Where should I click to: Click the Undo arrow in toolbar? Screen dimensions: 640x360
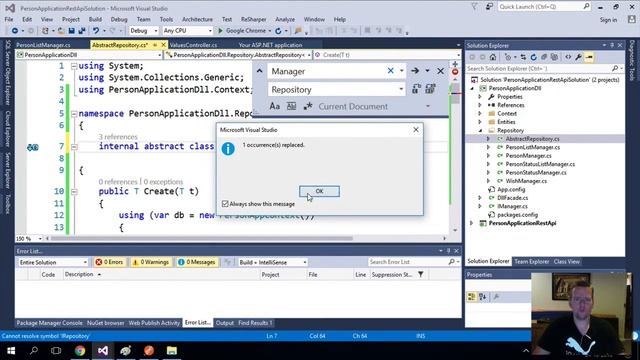(96, 31)
